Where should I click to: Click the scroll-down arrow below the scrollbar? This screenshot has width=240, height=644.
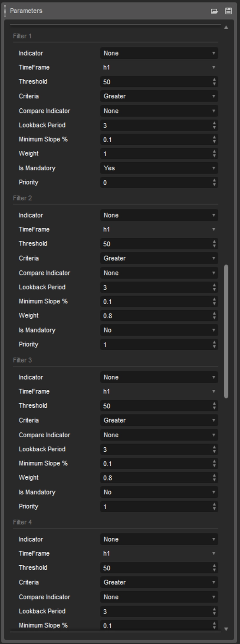click(x=226, y=628)
